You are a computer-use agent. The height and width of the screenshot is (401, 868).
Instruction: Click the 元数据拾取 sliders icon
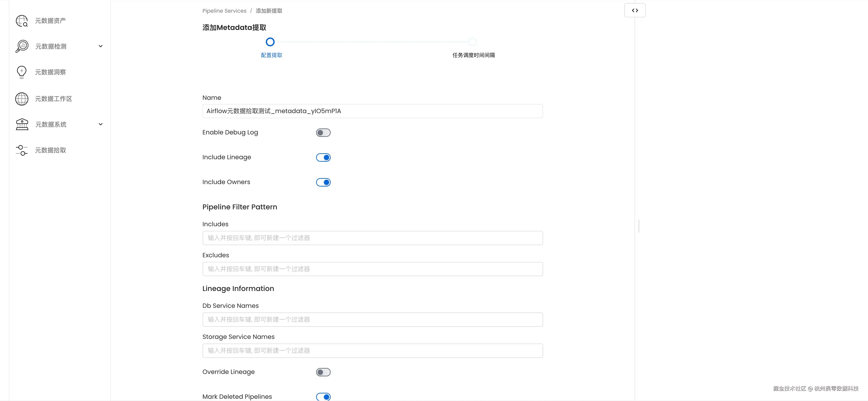[x=22, y=150]
